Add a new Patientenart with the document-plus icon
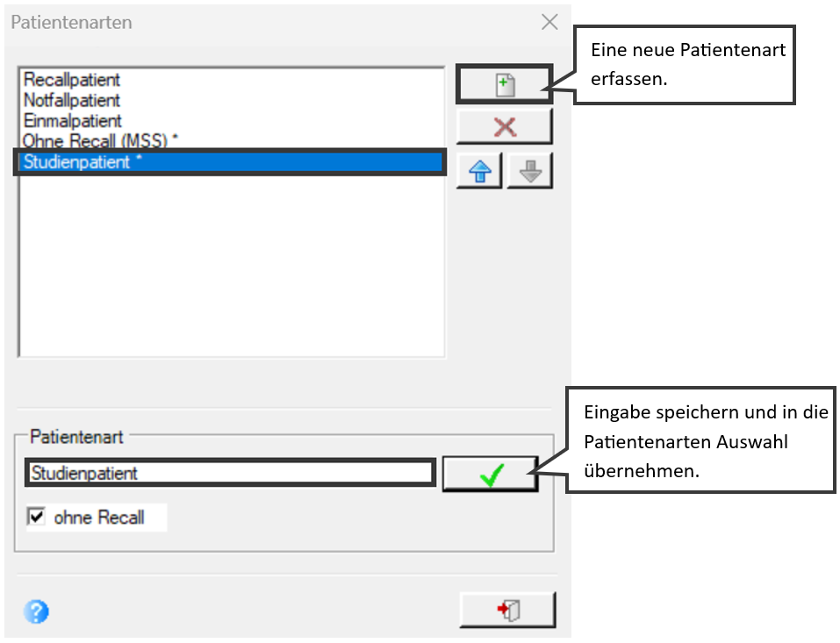The width and height of the screenshot is (840, 643). pyautogui.click(x=504, y=84)
